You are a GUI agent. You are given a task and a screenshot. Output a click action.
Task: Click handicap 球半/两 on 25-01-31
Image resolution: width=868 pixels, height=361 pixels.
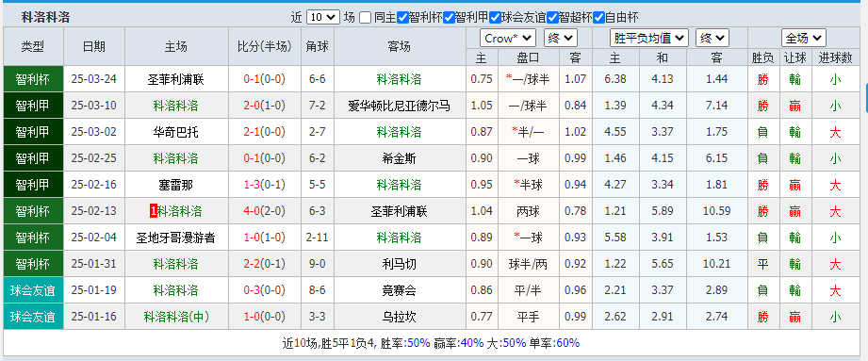click(x=528, y=265)
